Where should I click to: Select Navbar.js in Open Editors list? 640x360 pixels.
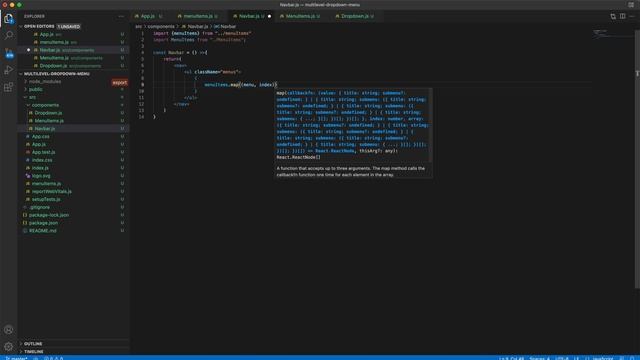click(73, 50)
